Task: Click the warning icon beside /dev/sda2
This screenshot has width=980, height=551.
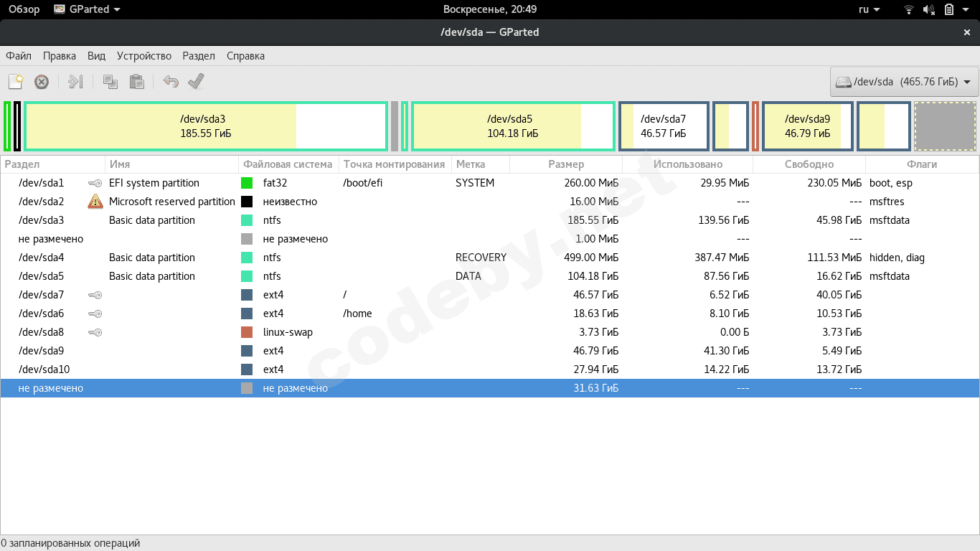Action: click(95, 202)
